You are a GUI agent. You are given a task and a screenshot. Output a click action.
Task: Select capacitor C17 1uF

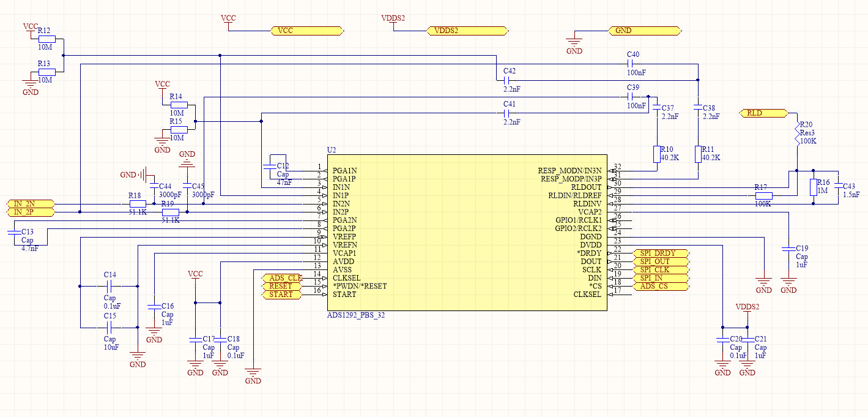click(x=195, y=339)
